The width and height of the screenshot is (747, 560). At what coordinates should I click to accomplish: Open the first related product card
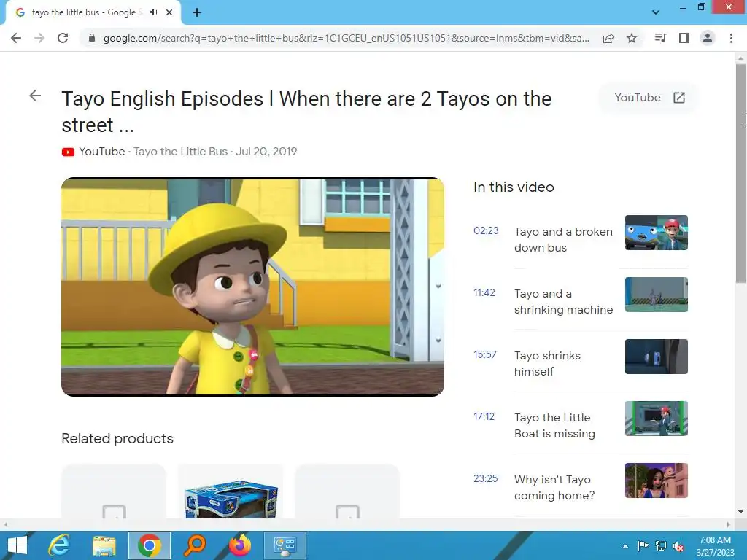pos(114,491)
